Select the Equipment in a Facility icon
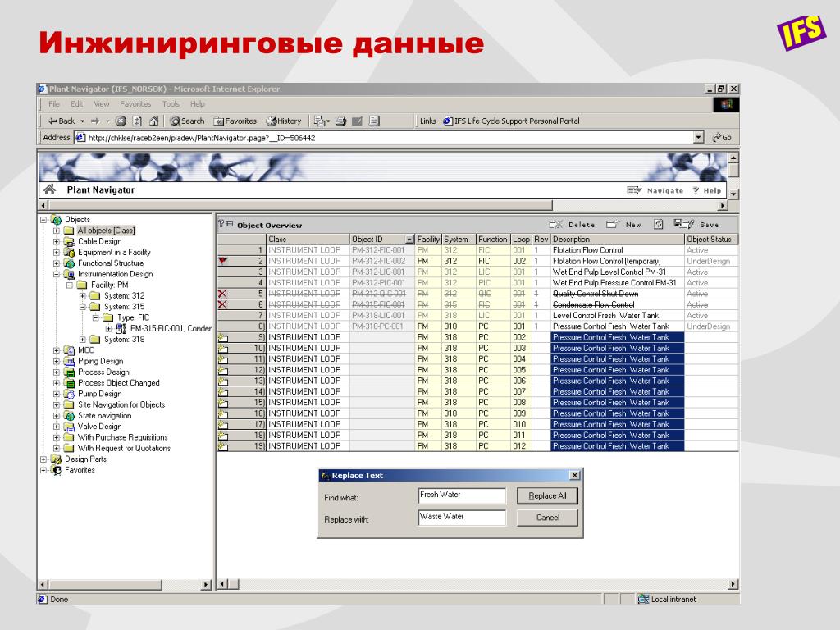This screenshot has width=840, height=630. pyautogui.click(x=69, y=253)
